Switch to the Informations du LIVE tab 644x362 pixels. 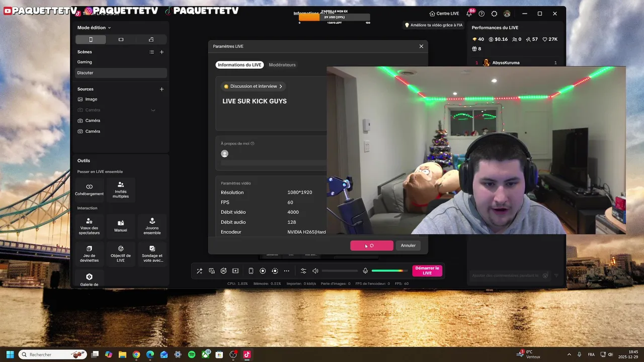[239, 65]
